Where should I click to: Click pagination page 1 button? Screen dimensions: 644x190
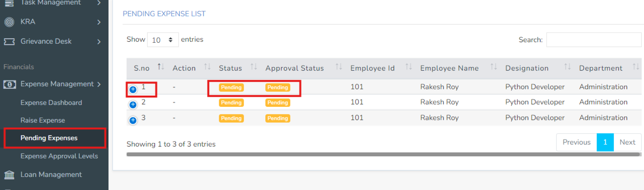[x=605, y=142]
